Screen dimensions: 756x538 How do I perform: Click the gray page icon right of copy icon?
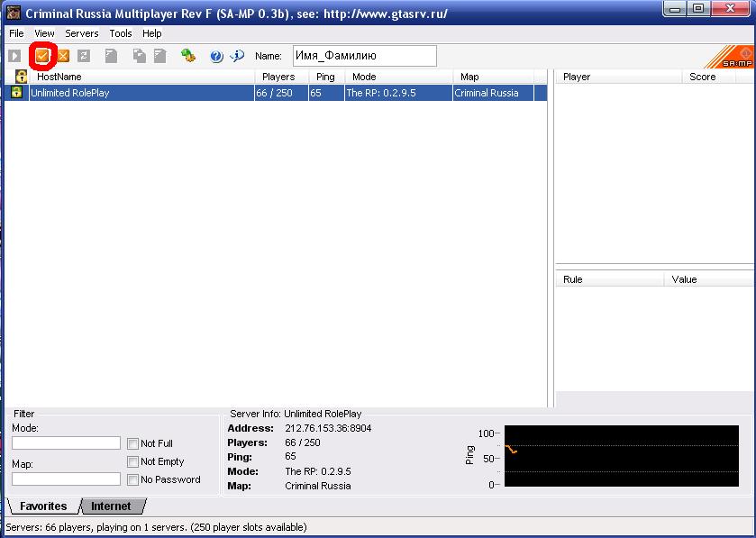click(160, 56)
